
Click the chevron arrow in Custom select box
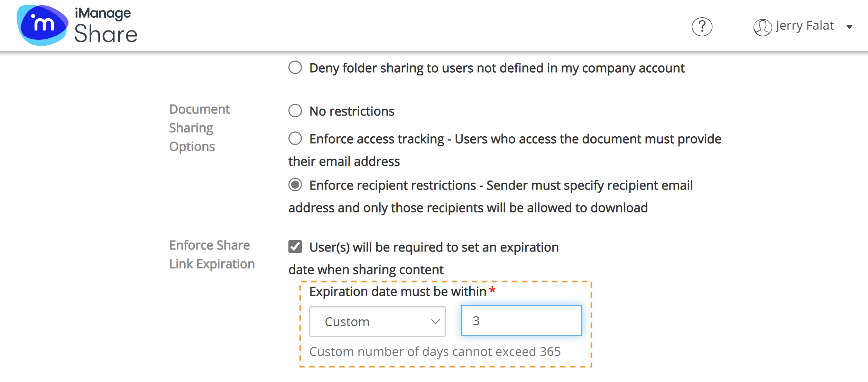(435, 321)
